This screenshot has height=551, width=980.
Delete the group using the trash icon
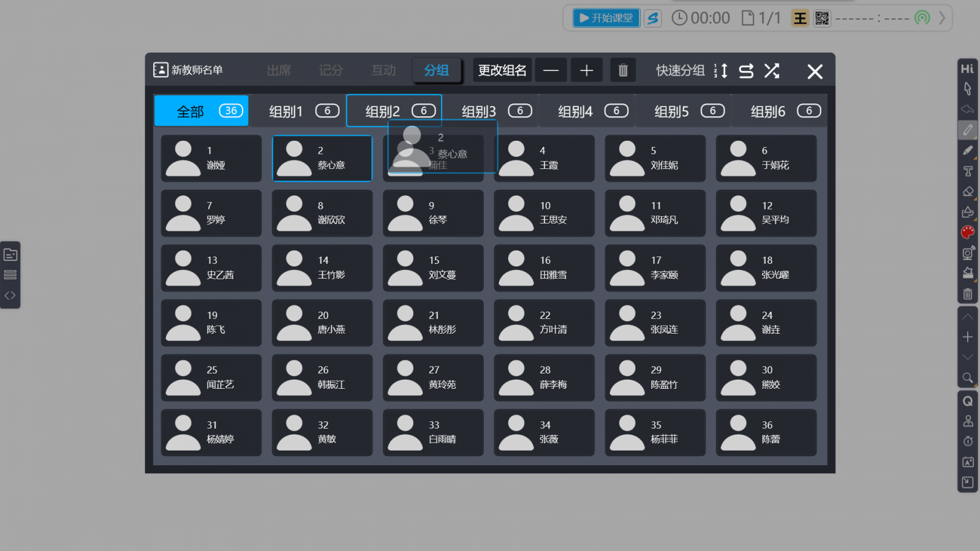[623, 70]
